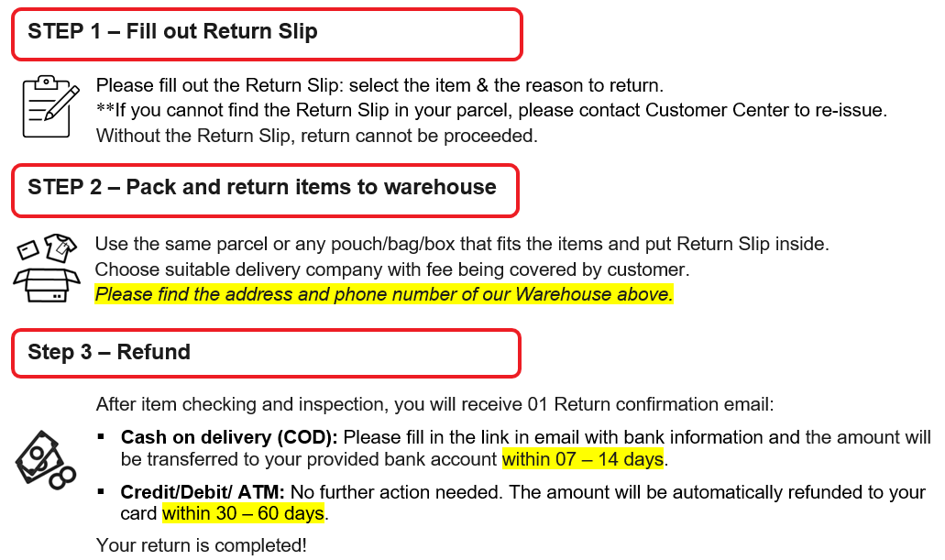Click the highlighted "within 30 – 60 days" text

click(244, 513)
